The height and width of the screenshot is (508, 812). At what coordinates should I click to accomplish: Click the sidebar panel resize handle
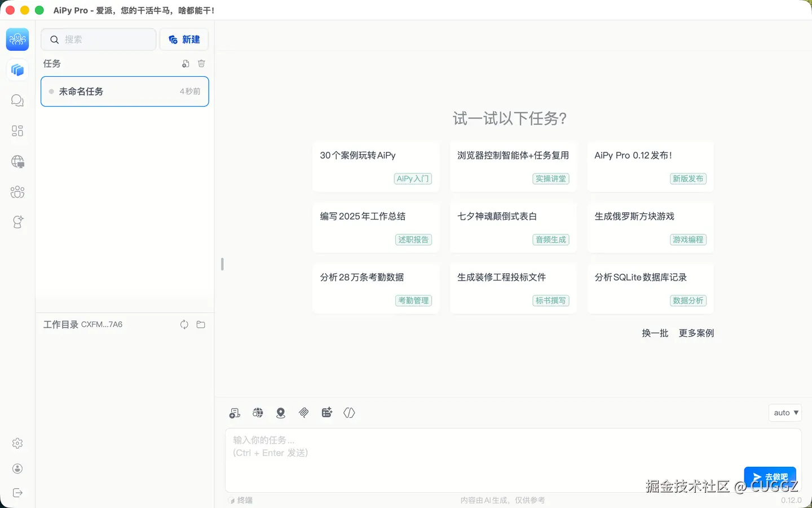click(222, 264)
